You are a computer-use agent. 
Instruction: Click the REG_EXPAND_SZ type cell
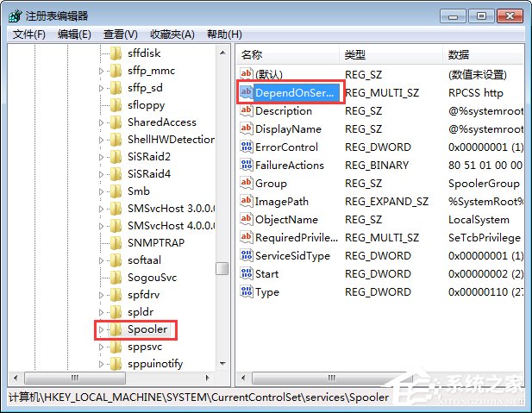(x=386, y=202)
